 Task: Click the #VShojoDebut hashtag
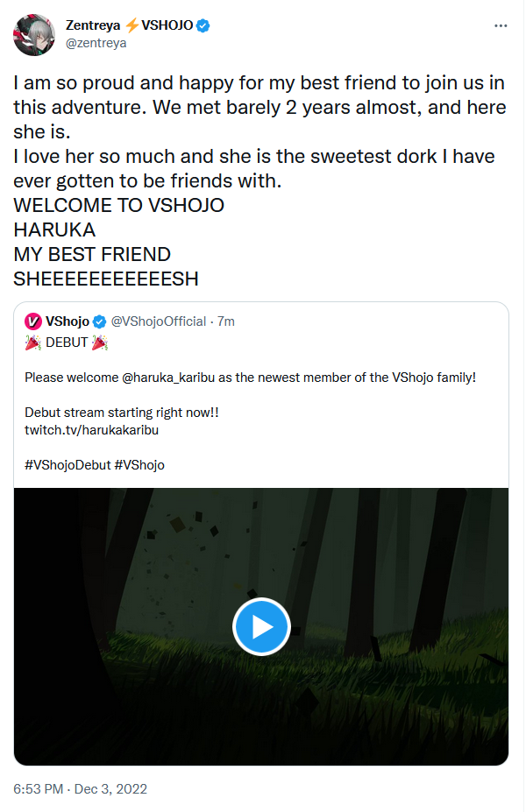pyautogui.click(x=67, y=465)
